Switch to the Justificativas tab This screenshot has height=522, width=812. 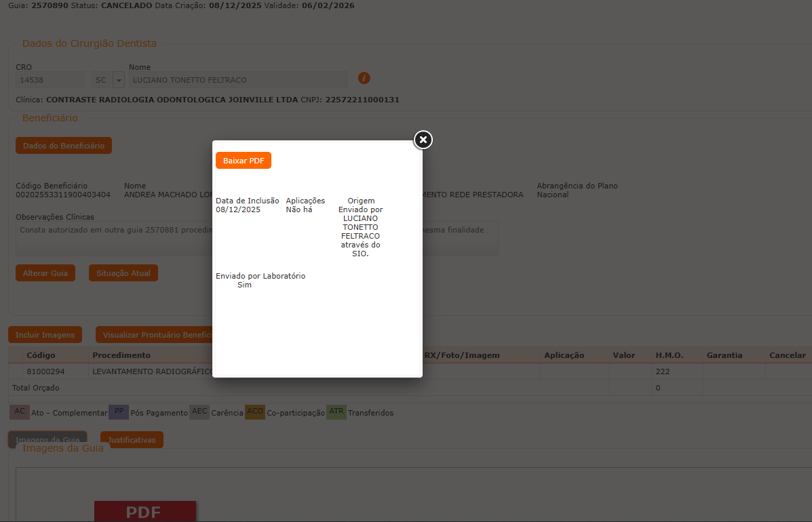tap(132, 440)
